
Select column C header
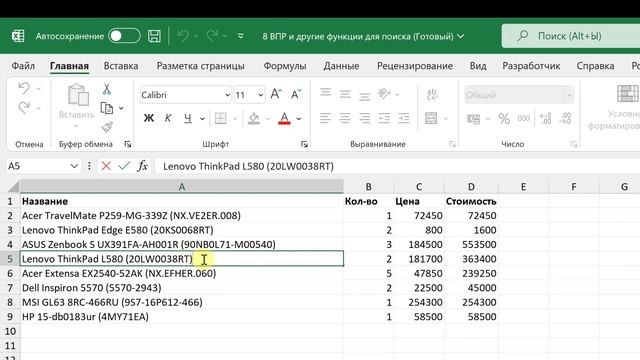coord(419,187)
